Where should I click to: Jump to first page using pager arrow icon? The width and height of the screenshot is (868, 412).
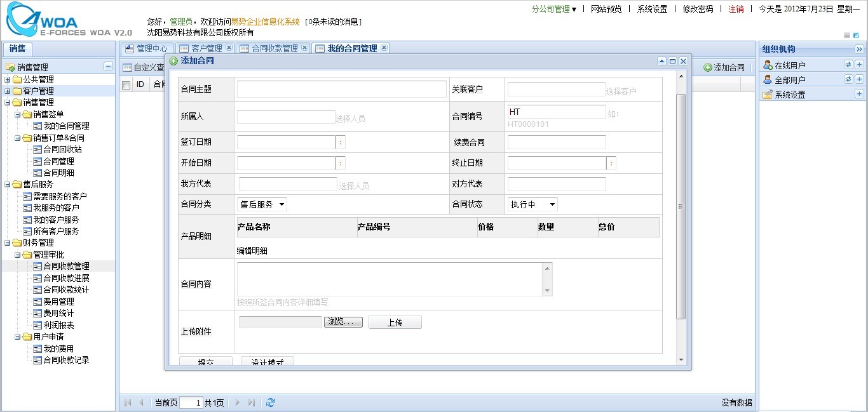tap(128, 402)
